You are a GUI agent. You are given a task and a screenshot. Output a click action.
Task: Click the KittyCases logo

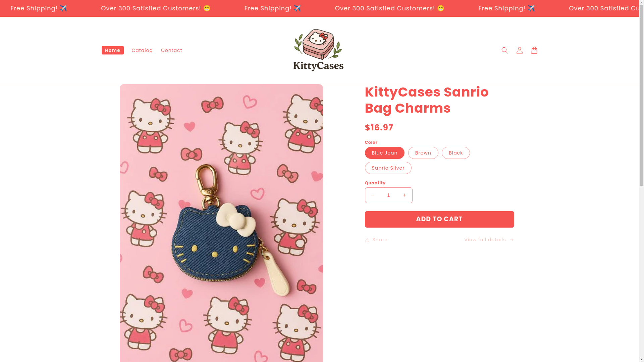coord(318,50)
